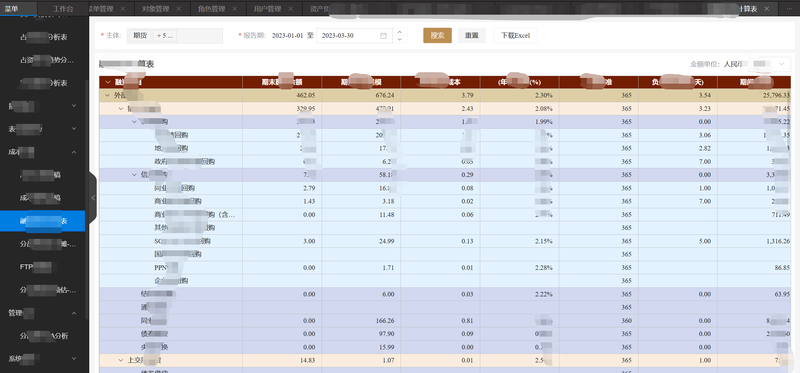This screenshot has height=373, width=800.
Task: Open the FTP… sidebar item
Action: [x=42, y=266]
